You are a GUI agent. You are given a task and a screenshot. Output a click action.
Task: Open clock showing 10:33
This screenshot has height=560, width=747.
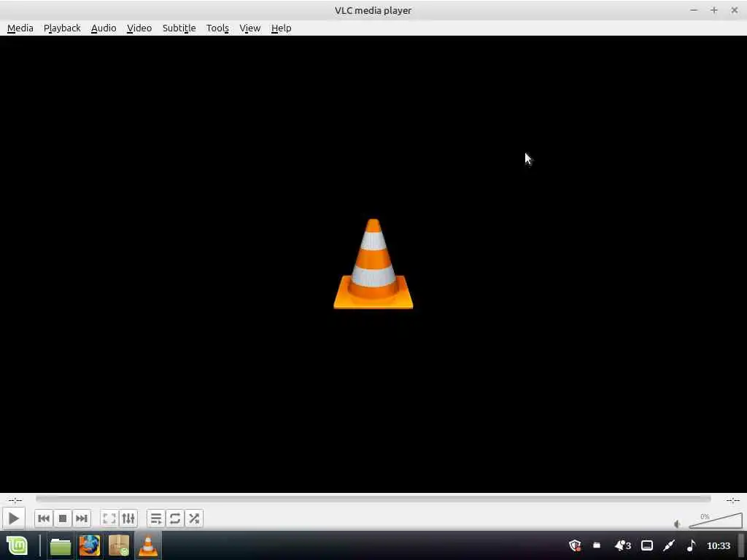pos(719,545)
